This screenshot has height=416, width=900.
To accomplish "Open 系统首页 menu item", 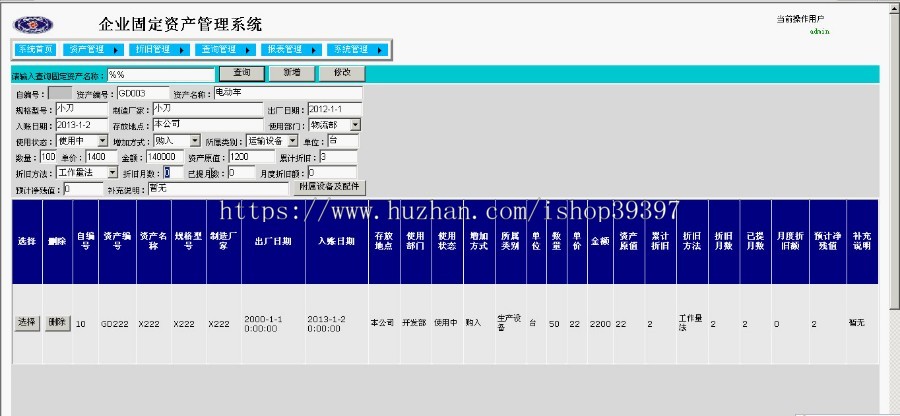I will click(x=35, y=50).
